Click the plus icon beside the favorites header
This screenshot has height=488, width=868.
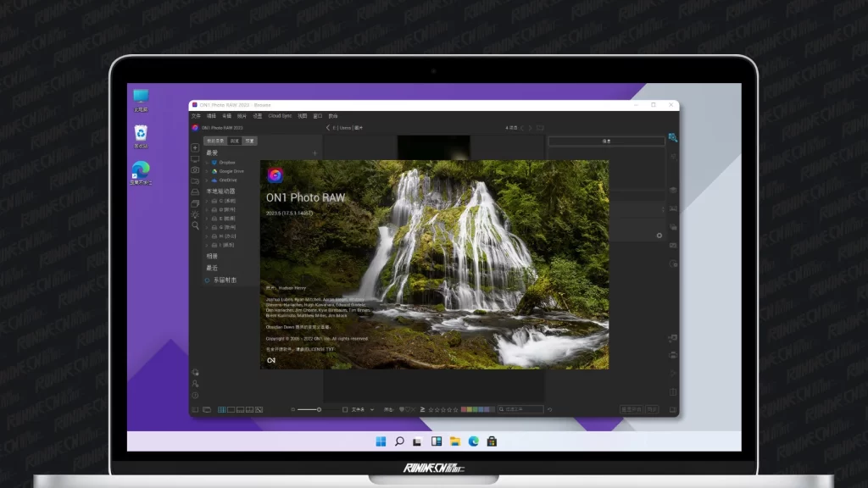click(314, 153)
